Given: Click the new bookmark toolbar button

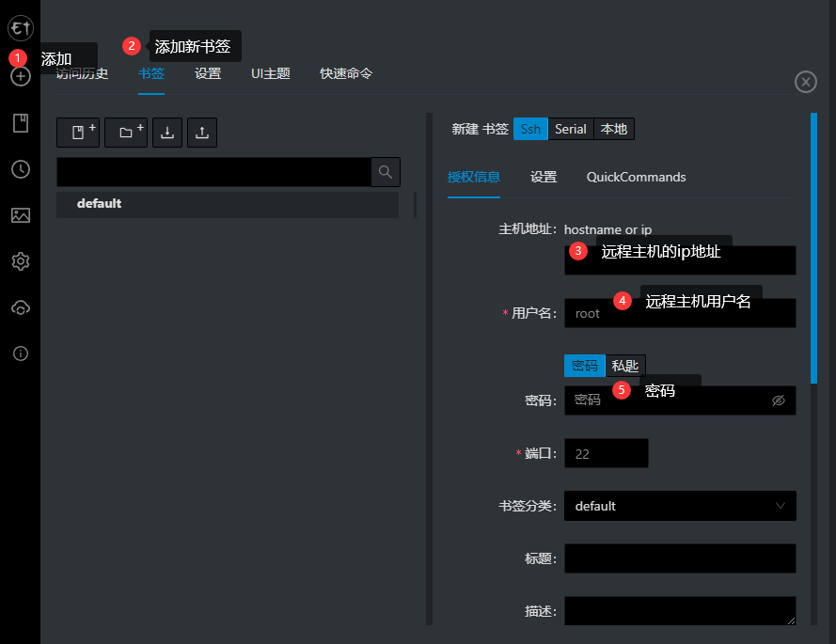Looking at the screenshot, I should (78, 133).
